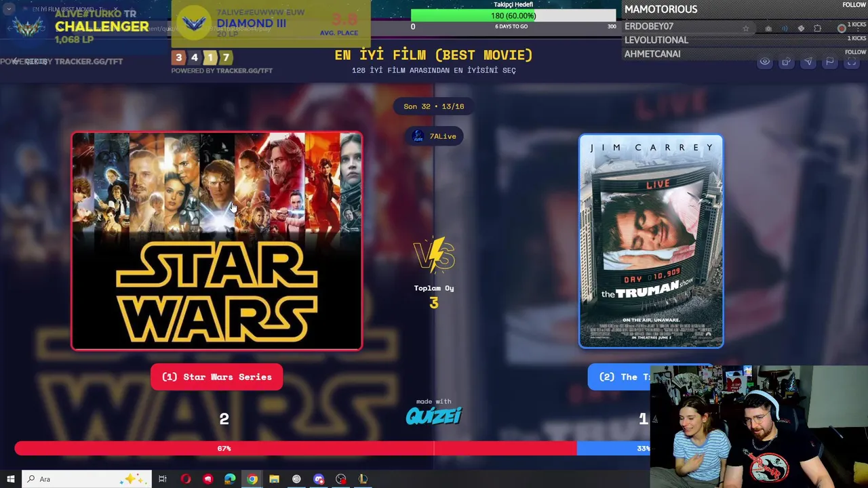This screenshot has width=868, height=488.
Task: Open the OBS Studio taskbar icon
Action: [340, 479]
